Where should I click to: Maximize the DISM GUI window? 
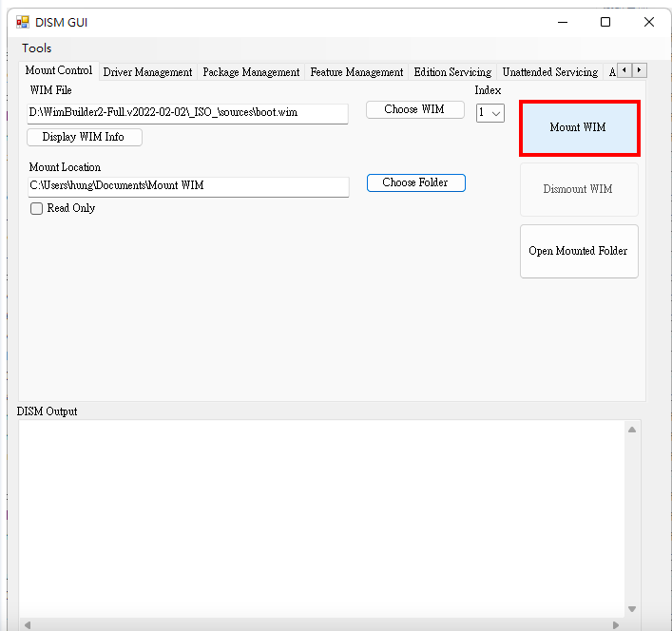(x=605, y=22)
